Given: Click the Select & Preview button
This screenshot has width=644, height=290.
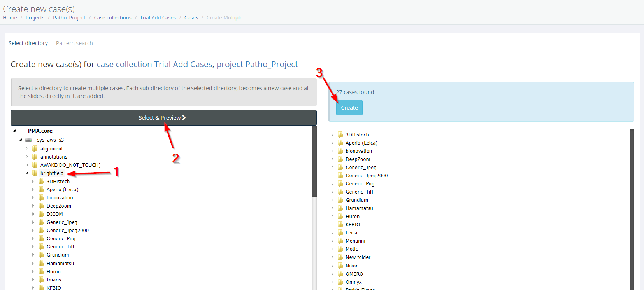Looking at the screenshot, I should (x=163, y=118).
